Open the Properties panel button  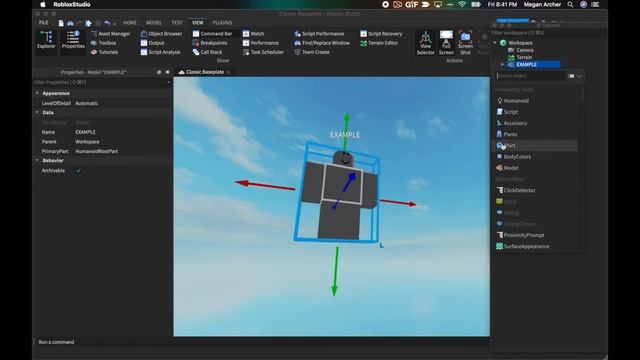tap(73, 40)
